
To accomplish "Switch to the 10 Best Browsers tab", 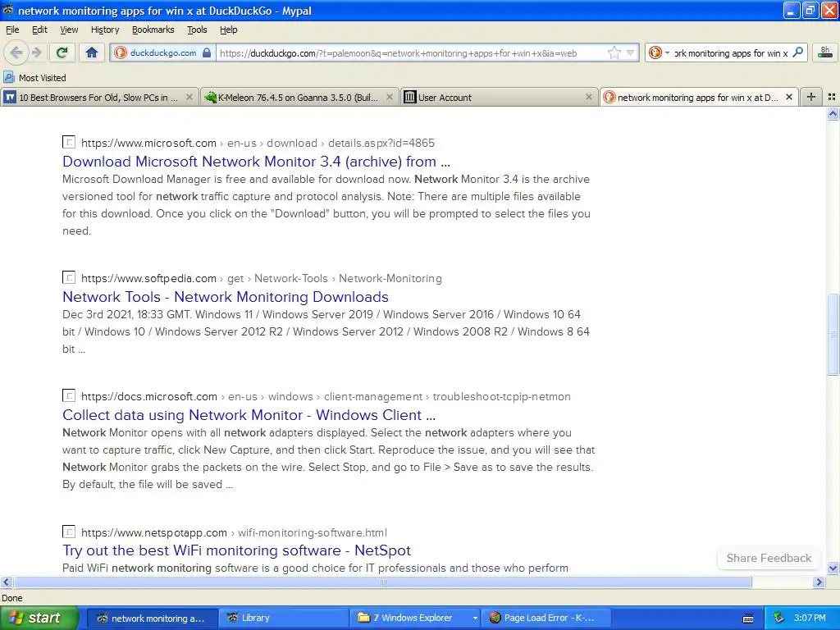I will pyautogui.click(x=98, y=97).
